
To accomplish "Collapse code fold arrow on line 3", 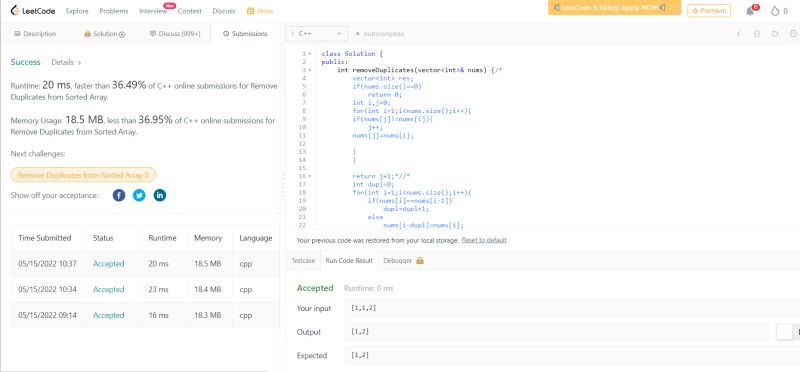I will (310, 70).
